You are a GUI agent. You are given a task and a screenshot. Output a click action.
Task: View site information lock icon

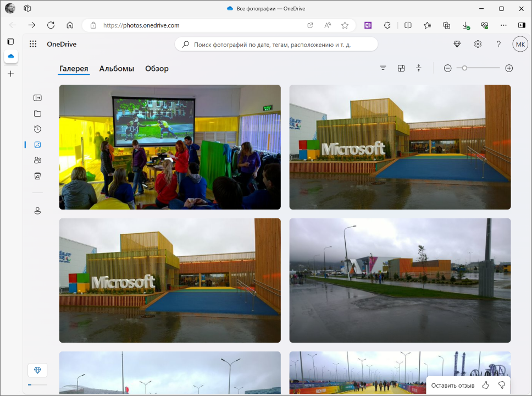[x=93, y=25]
